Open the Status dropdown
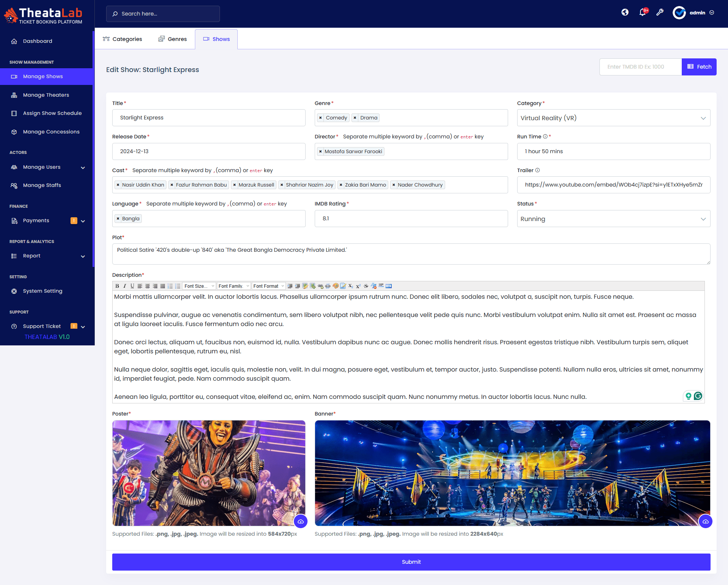Screen dimensions: 728x585 [x=613, y=219]
